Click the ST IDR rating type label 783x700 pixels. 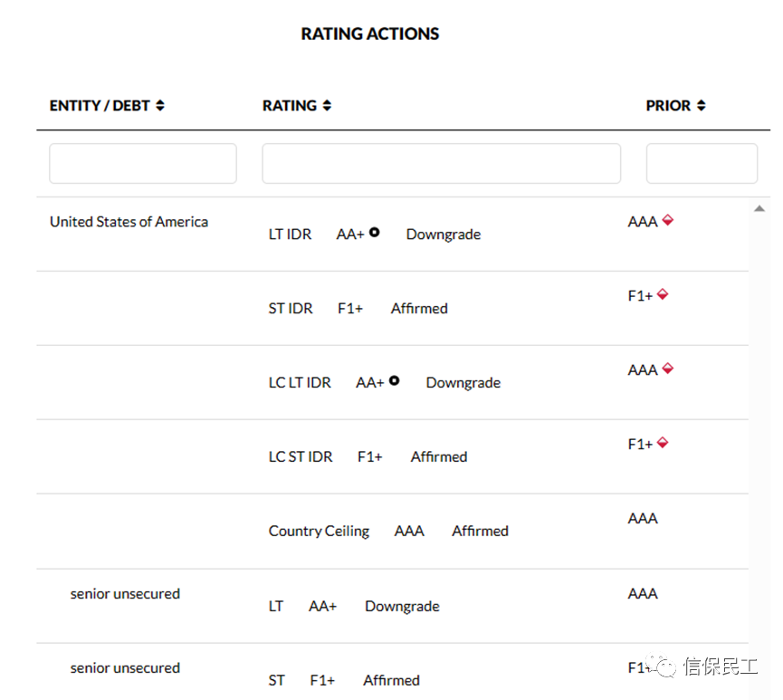click(291, 308)
